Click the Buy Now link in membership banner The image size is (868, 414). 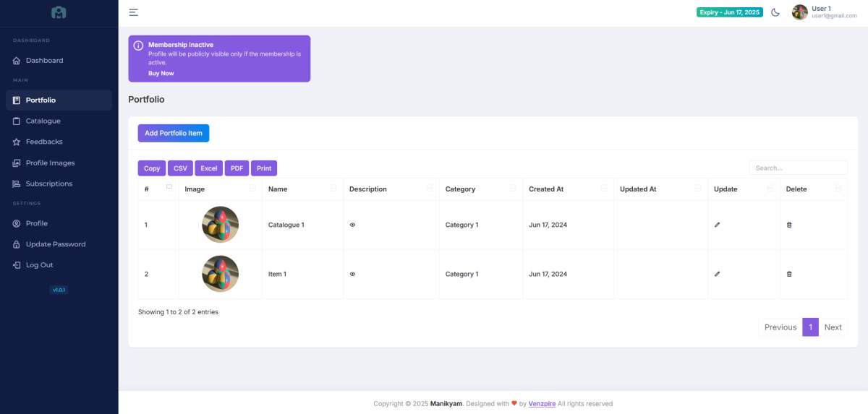(161, 73)
